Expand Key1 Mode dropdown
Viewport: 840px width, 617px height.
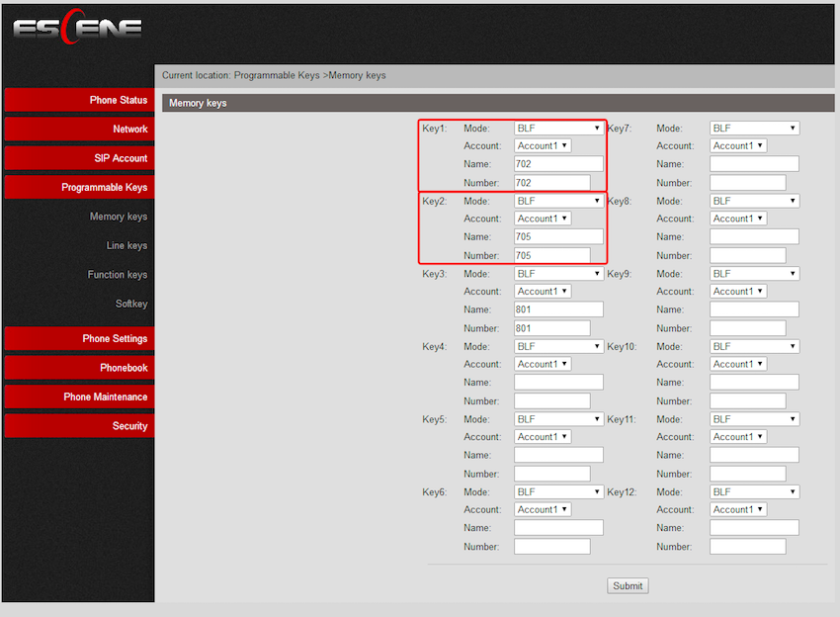[x=558, y=129]
